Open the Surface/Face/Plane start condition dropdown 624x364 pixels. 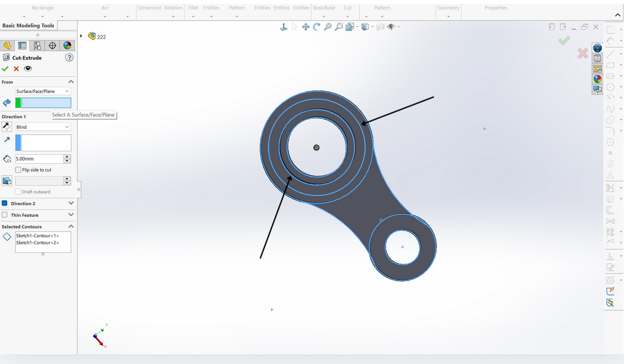[43, 91]
